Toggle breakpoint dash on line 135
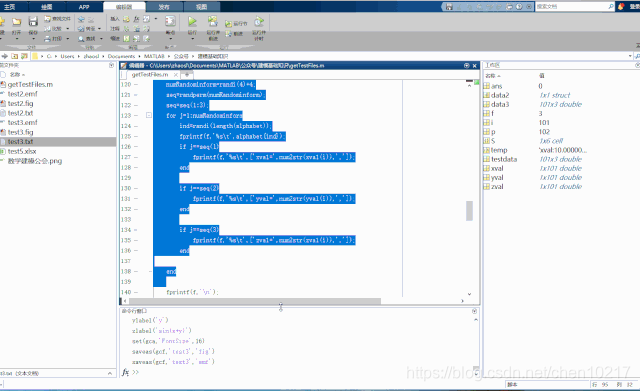Viewport: 640px width, 391px height. coord(136,240)
